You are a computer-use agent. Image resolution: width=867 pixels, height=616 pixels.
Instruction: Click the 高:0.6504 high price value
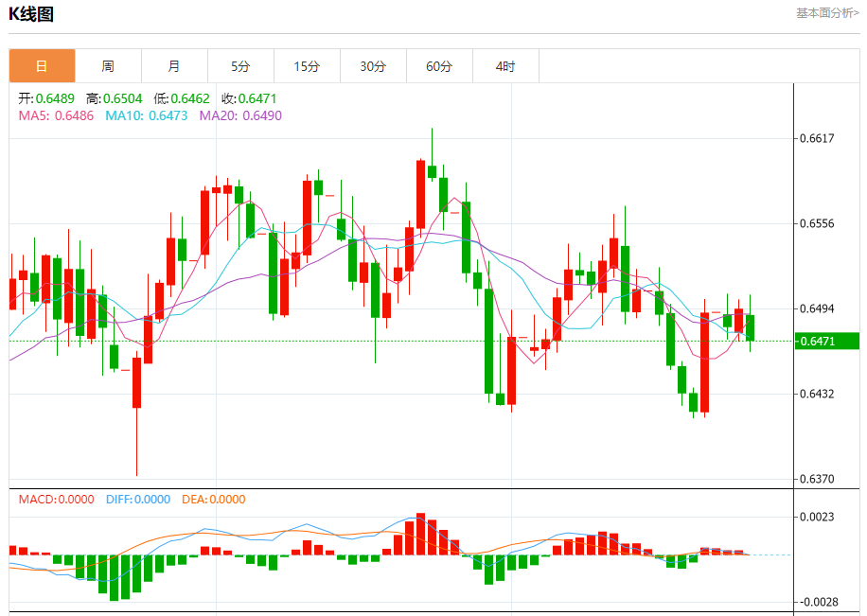tap(114, 98)
